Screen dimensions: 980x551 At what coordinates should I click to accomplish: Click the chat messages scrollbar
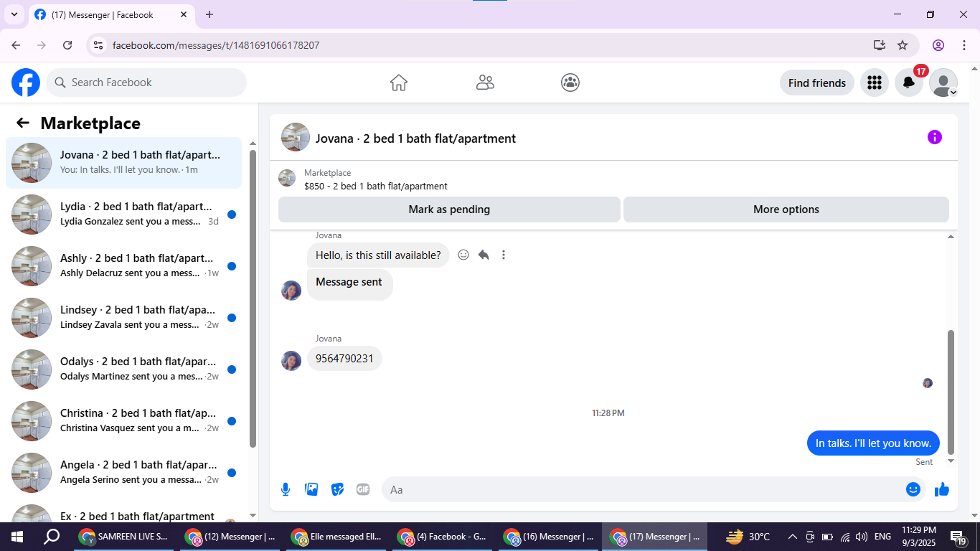click(951, 392)
